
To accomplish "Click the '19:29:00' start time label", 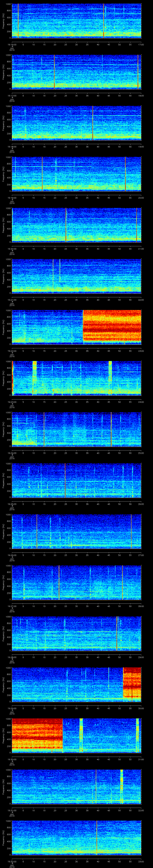I will [12, 708].
